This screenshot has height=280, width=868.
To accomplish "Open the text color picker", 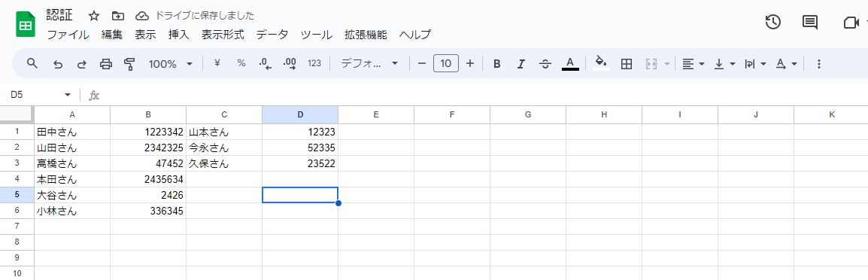I will [570, 63].
